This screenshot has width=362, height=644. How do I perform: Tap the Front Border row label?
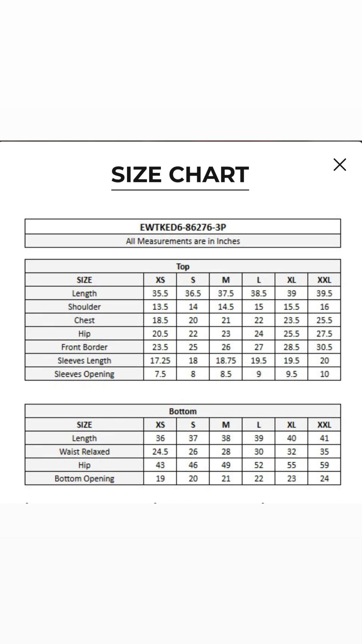pyautogui.click(x=84, y=347)
